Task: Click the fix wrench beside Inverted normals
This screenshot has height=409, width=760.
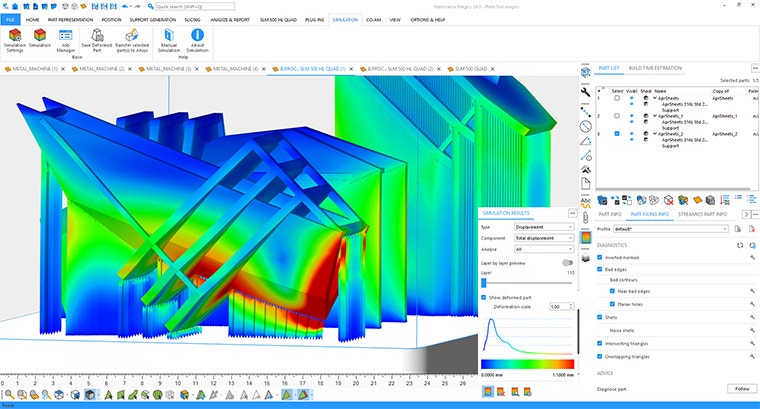Action: (752, 257)
